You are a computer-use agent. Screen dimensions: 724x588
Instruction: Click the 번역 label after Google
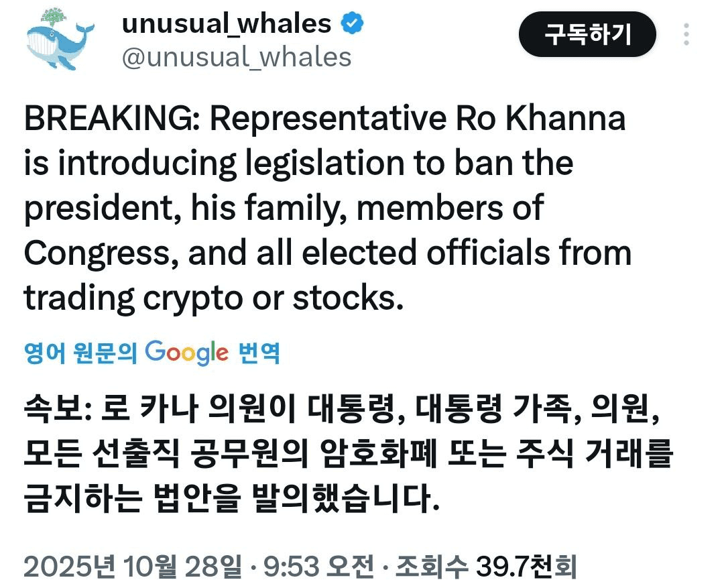pos(259,352)
